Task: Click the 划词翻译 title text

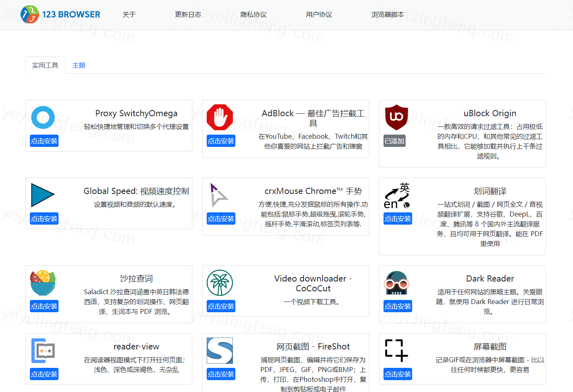Action: click(490, 191)
